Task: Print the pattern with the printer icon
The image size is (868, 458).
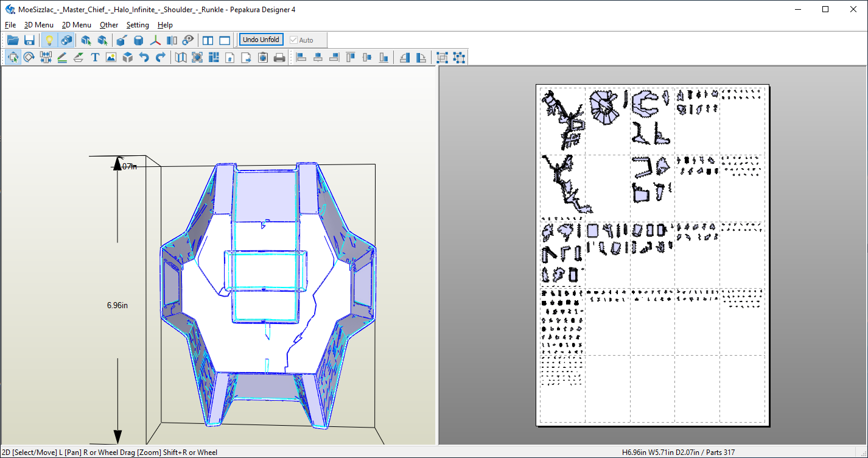Action: (x=279, y=57)
